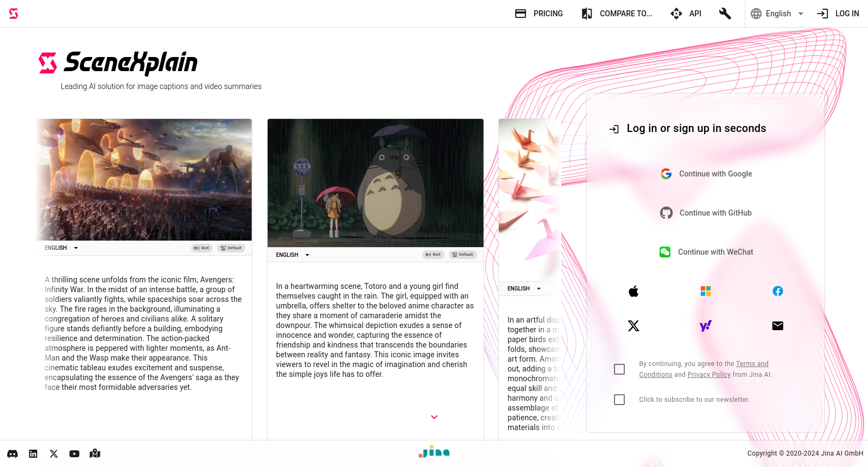The image size is (868, 467).
Task: Select the email envelope sign-in icon
Action: (778, 326)
